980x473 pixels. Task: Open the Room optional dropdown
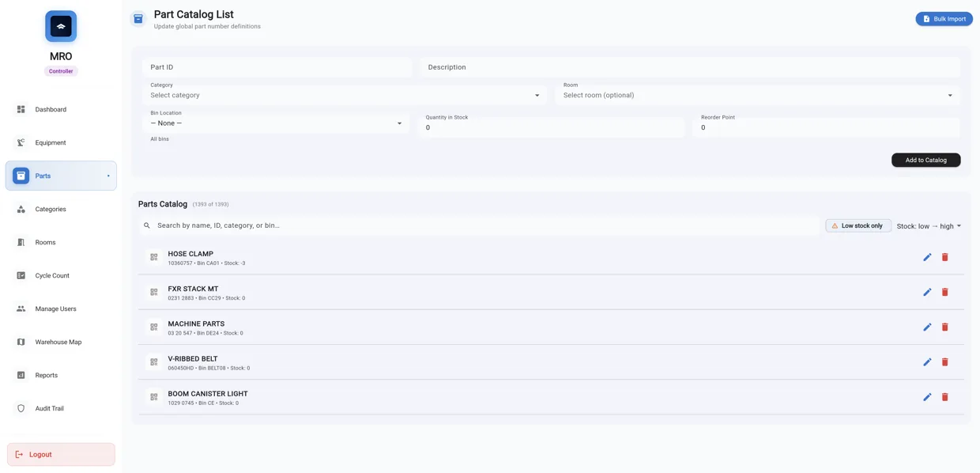[x=758, y=93]
